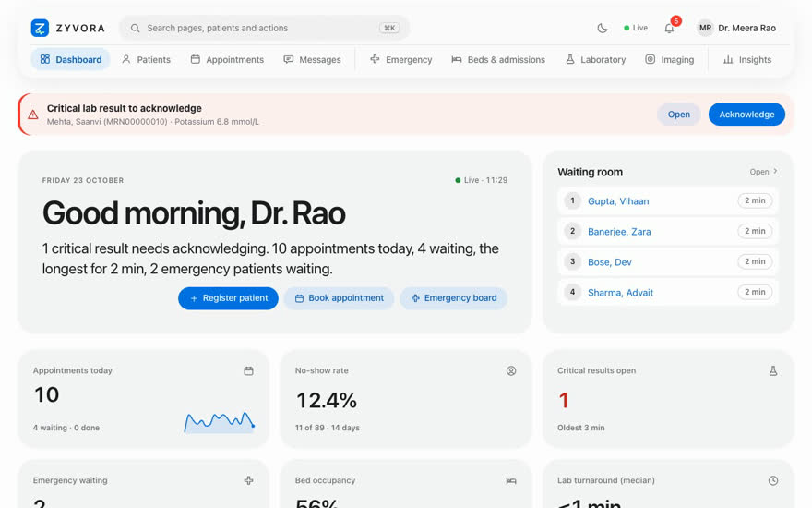Open notifications from the bell icon
The image size is (812, 508).
(x=669, y=28)
